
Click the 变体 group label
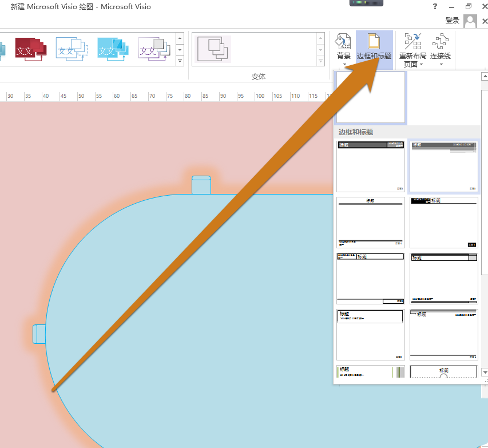pyautogui.click(x=257, y=76)
